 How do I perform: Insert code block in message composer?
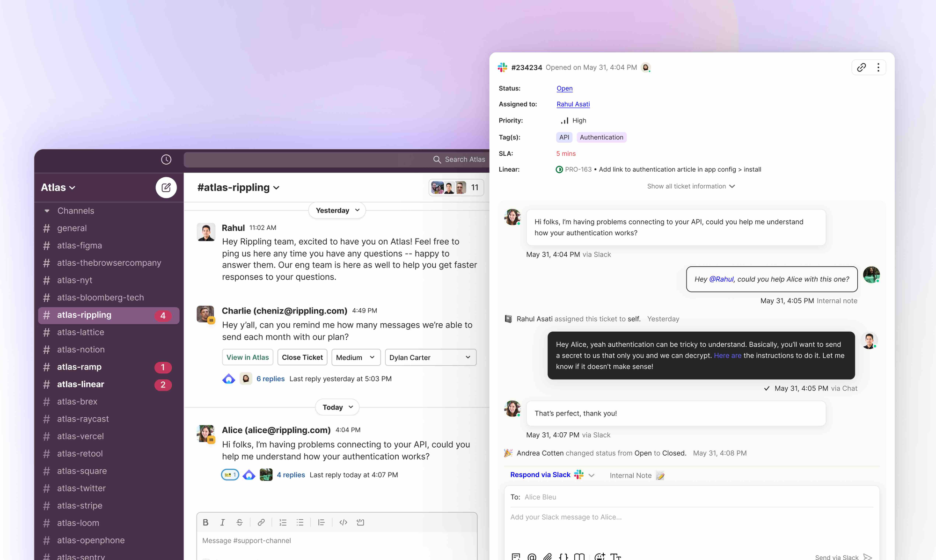click(360, 522)
